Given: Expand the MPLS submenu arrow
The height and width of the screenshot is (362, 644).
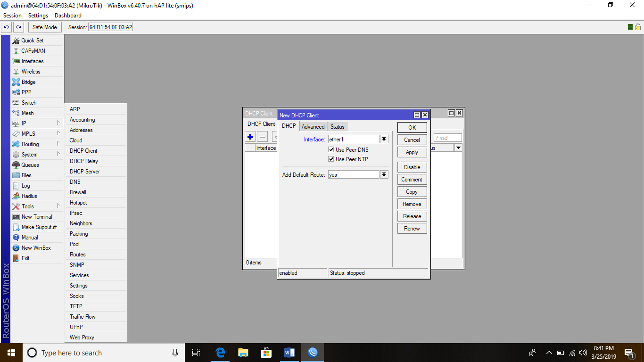Looking at the screenshot, I should click(59, 134).
